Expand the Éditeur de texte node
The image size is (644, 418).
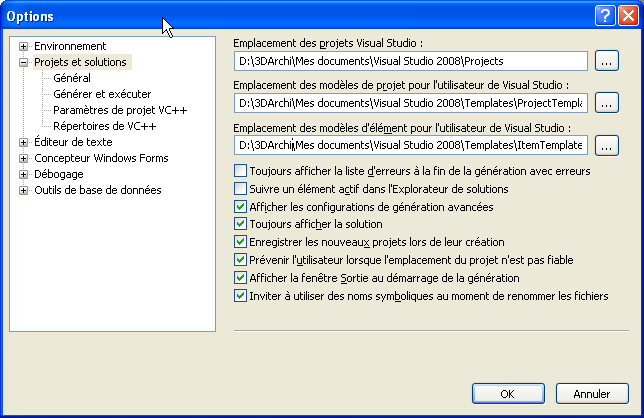[24, 142]
